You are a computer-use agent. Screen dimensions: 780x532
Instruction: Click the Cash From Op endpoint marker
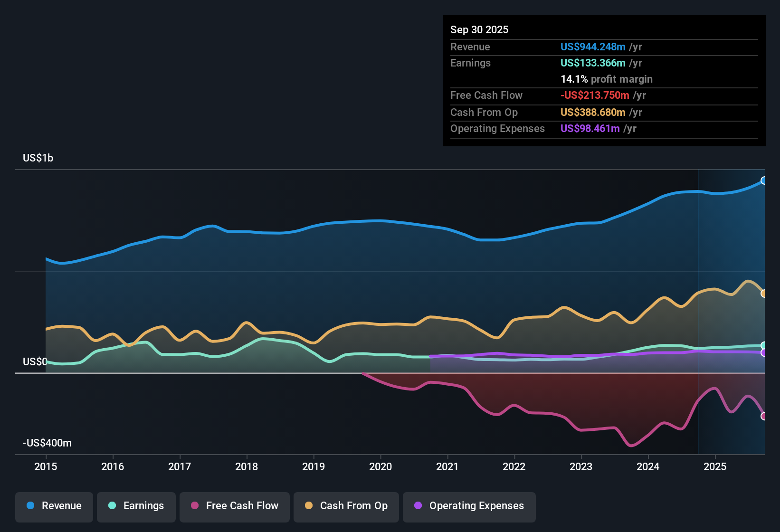(x=763, y=294)
